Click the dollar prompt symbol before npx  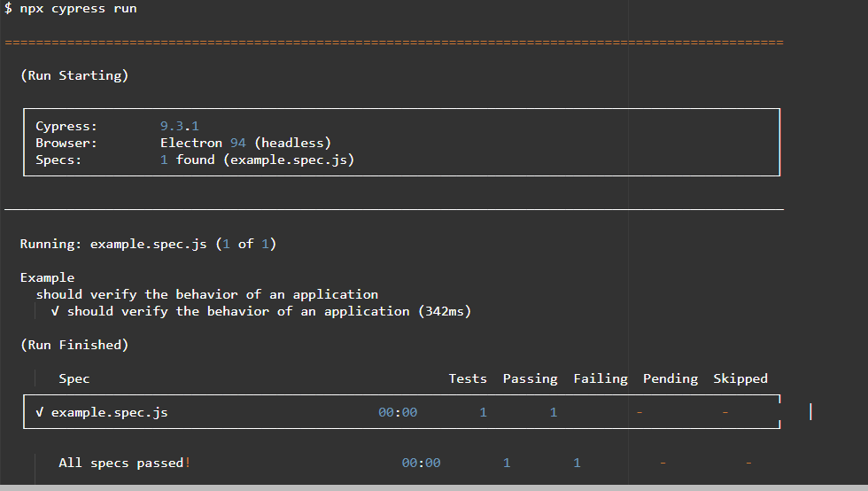8,9
